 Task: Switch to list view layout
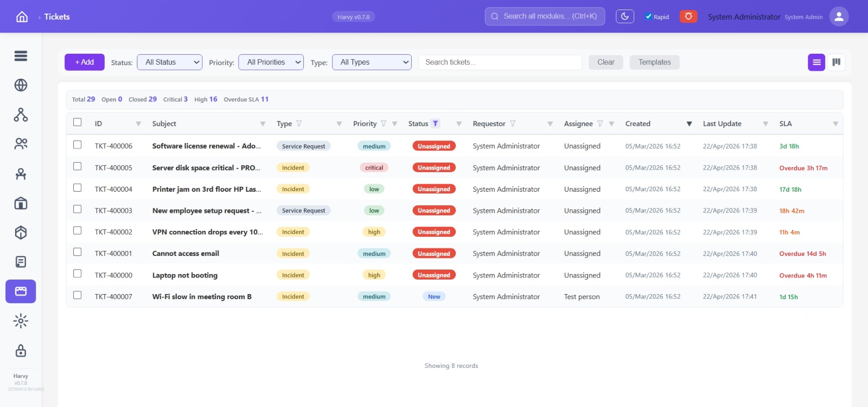(x=816, y=62)
